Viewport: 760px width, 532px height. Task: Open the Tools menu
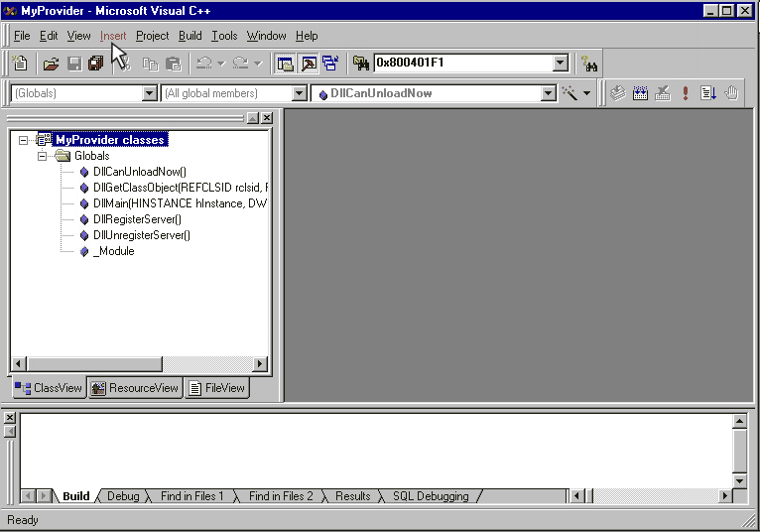point(224,36)
